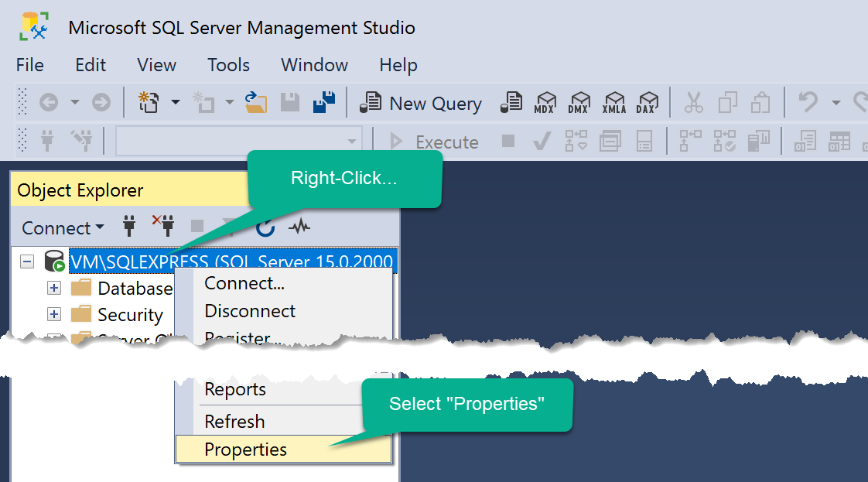Click the Save All icon
The width and height of the screenshot is (868, 482).
coord(324,102)
